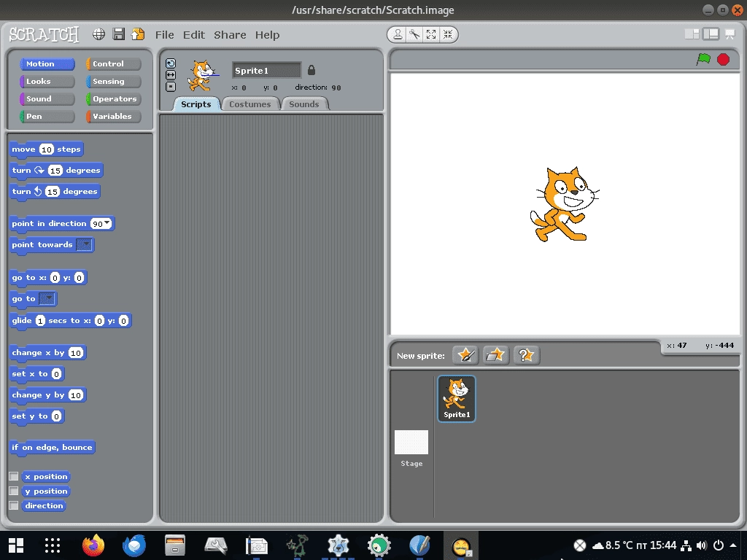Open the file manager from the taskbar
This screenshot has height=560, width=747.
(175, 545)
